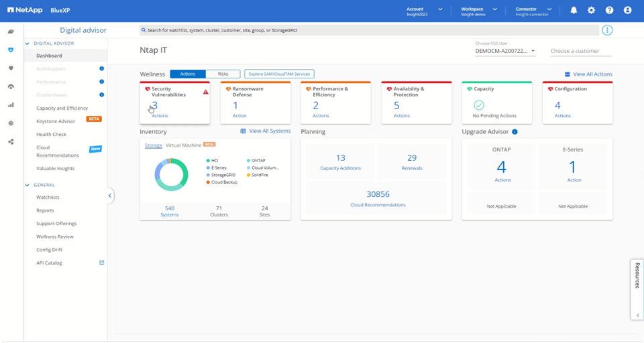644x343 pixels.
Task: Switch Wellness view to Actions
Action: coord(188,74)
